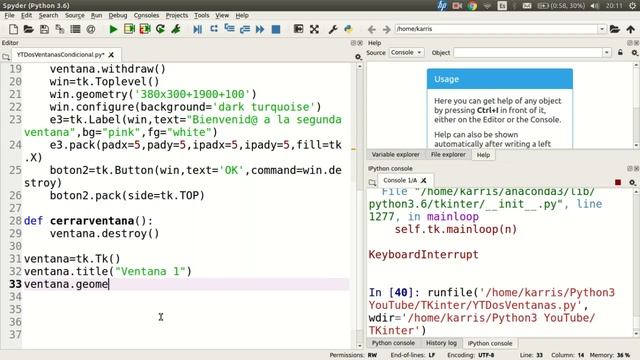Open file using the folder toolbar icon
Viewport: 640px width, 360px height.
pos(28,29)
